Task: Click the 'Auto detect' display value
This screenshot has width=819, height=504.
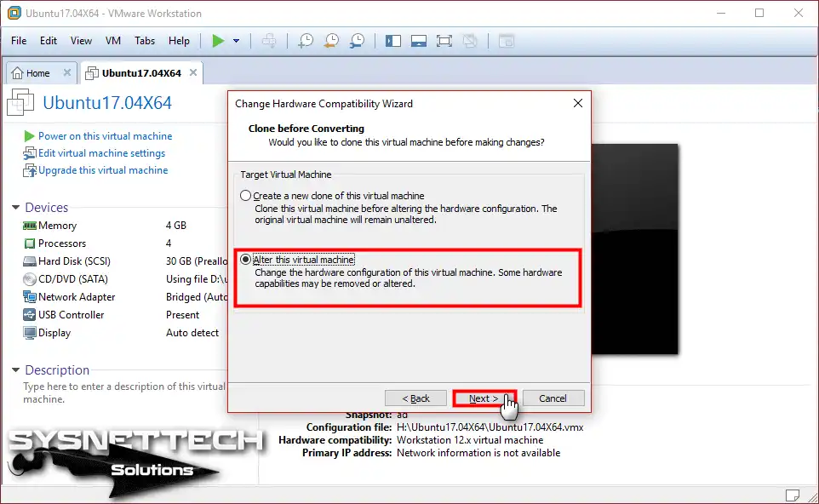Action: [192, 333]
